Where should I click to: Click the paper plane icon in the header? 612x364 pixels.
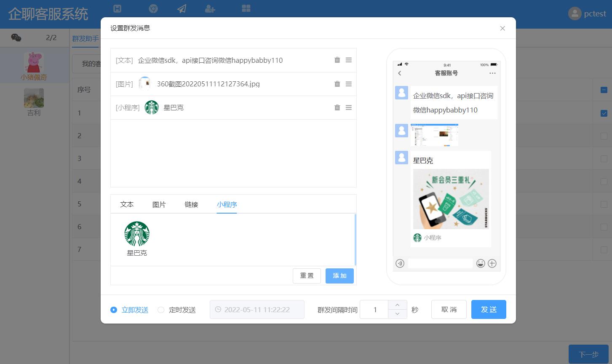(x=182, y=8)
